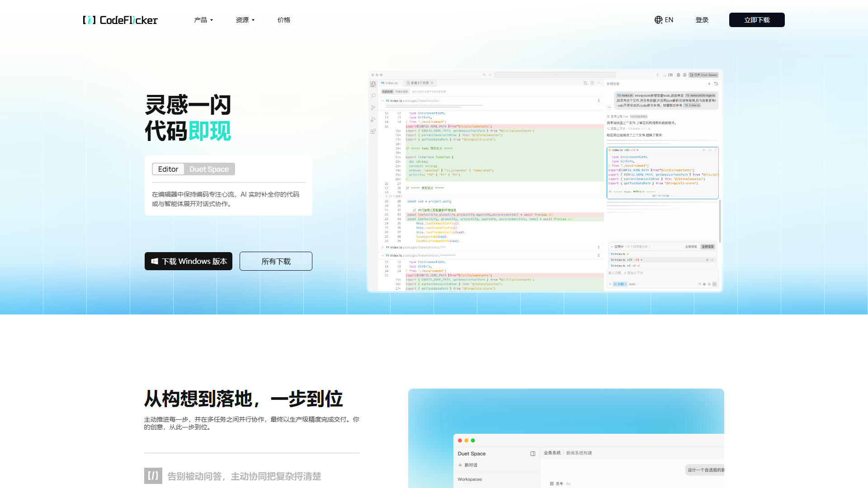The width and height of the screenshot is (868, 488).
Task: Click the microphone icon in chat input
Action: click(709, 284)
